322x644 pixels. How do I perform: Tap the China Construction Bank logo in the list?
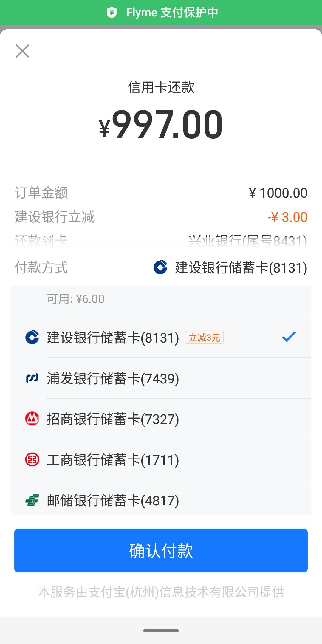coord(32,338)
